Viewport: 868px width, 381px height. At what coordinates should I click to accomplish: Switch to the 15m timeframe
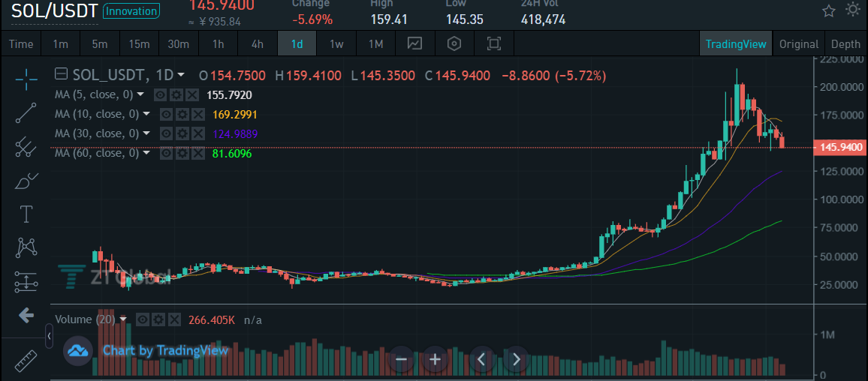(139, 43)
